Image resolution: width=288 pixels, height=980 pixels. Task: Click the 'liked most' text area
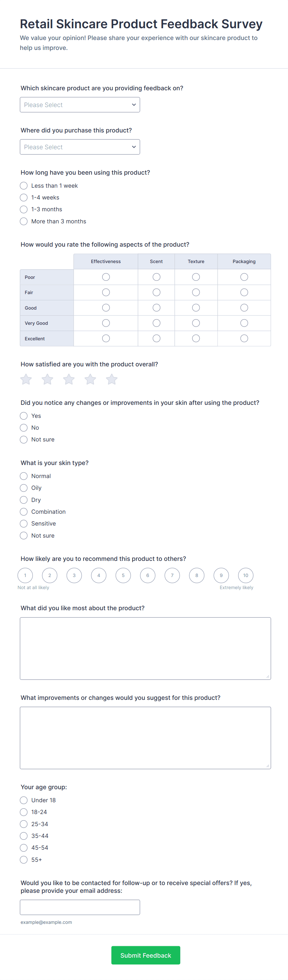pyautogui.click(x=145, y=648)
